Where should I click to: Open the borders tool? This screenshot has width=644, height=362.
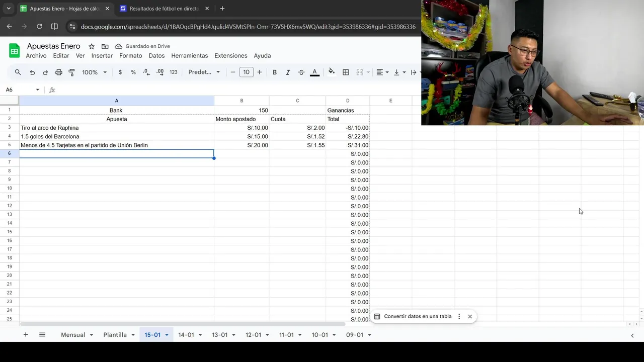click(x=346, y=72)
